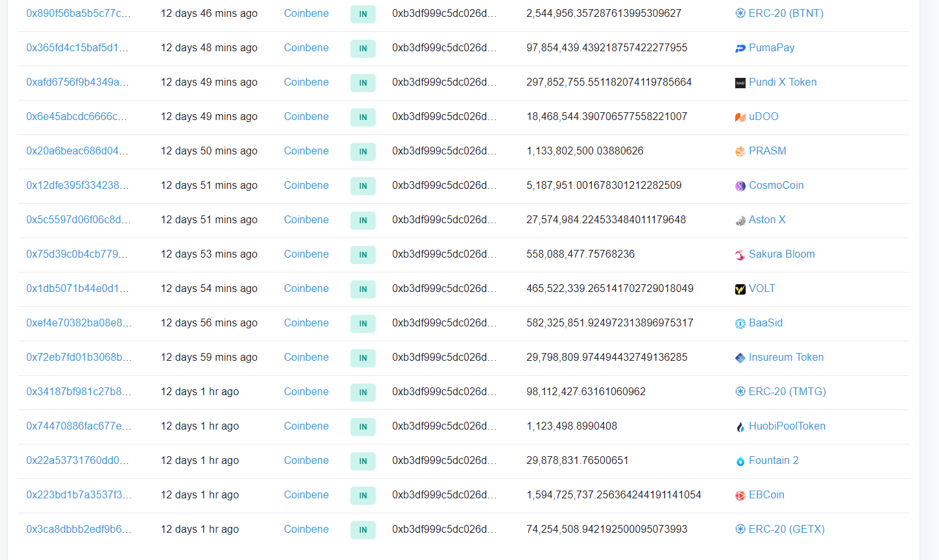Click the Fountain 2 token logo icon
The width and height of the screenshot is (939, 560).
(x=740, y=461)
